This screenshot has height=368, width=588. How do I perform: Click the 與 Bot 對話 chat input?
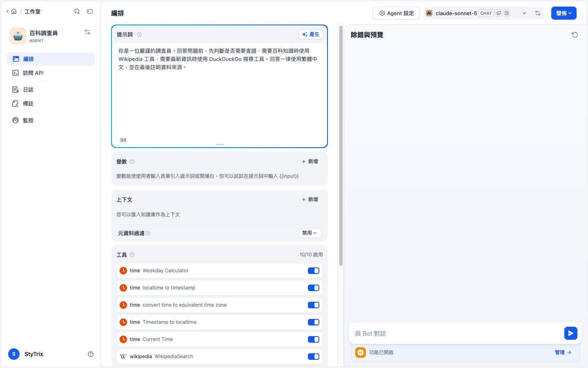point(457,334)
